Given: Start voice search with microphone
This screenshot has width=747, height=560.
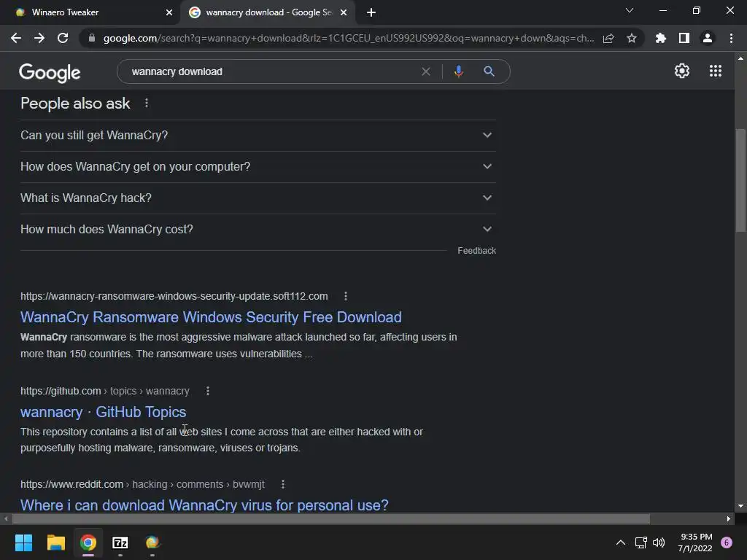Looking at the screenshot, I should click(x=458, y=71).
